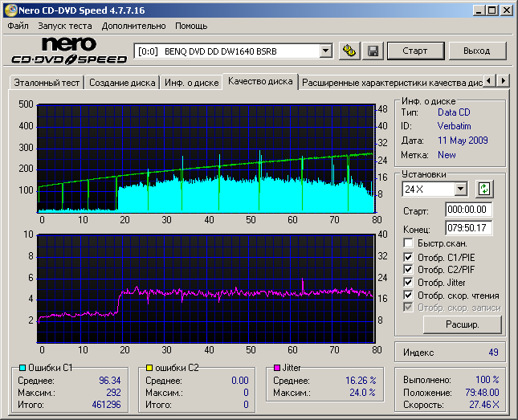Screen dimensions: 518x420
Task: Open the Файл menu
Action: [x=18, y=26]
